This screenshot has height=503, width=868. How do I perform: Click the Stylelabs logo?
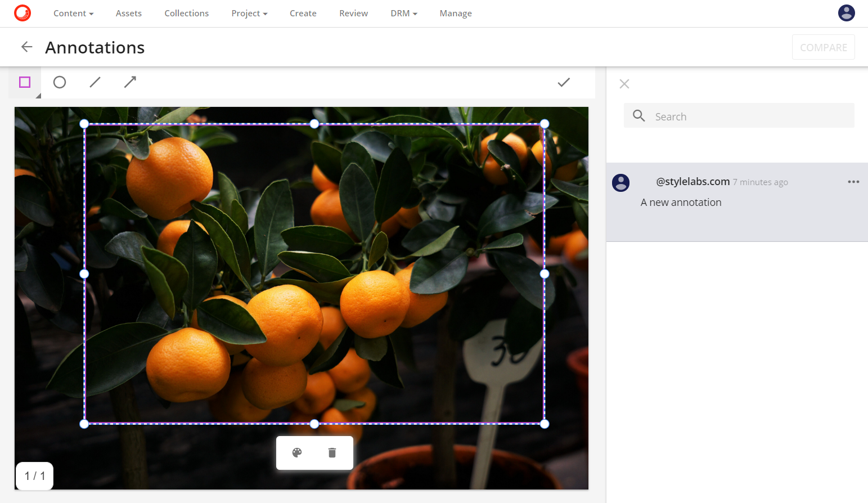coord(23,12)
